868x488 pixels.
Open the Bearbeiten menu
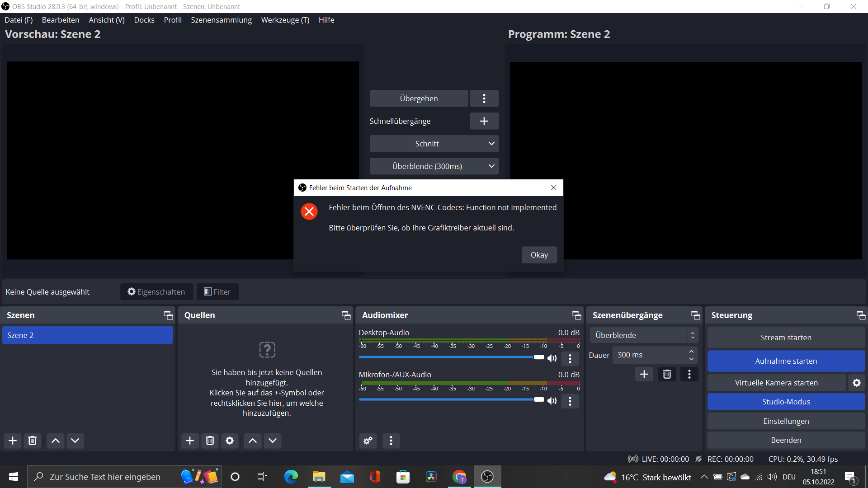(x=61, y=20)
